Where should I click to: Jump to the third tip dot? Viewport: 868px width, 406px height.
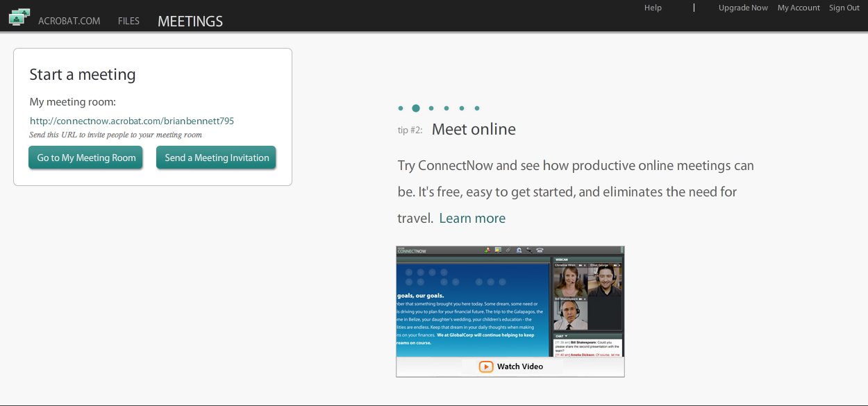coord(431,108)
